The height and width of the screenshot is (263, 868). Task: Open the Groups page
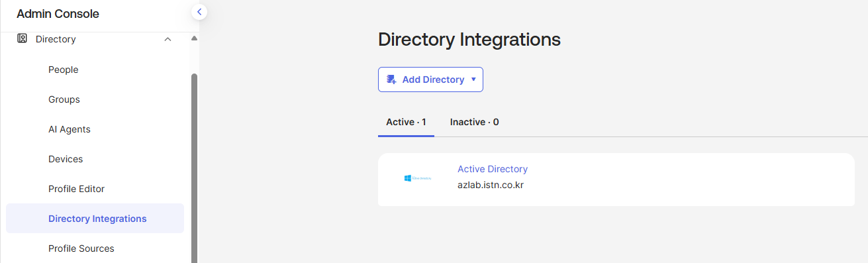pos(64,99)
